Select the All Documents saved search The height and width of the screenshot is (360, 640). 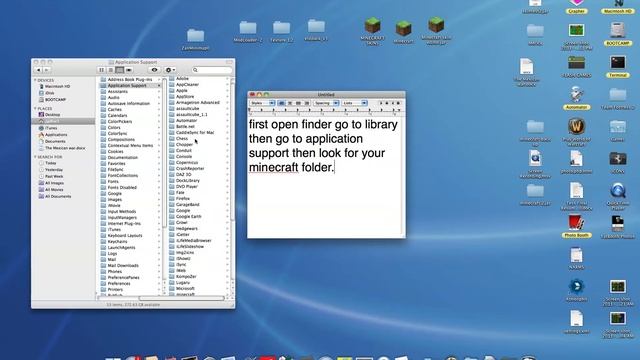tap(55, 196)
